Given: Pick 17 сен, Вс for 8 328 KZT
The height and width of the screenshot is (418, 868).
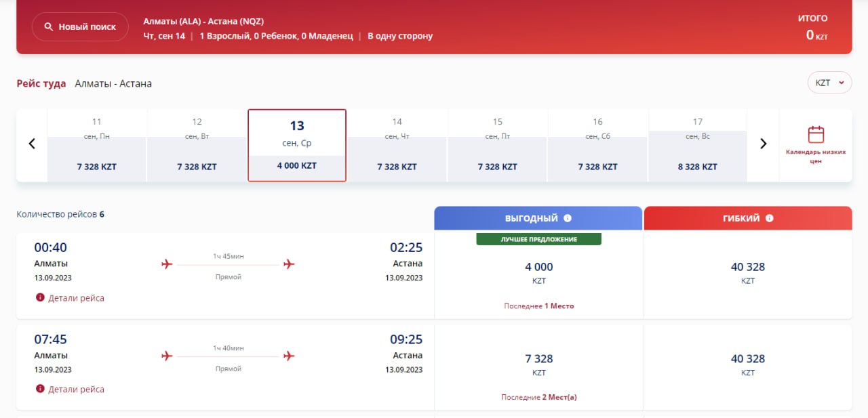Looking at the screenshot, I should (697, 145).
